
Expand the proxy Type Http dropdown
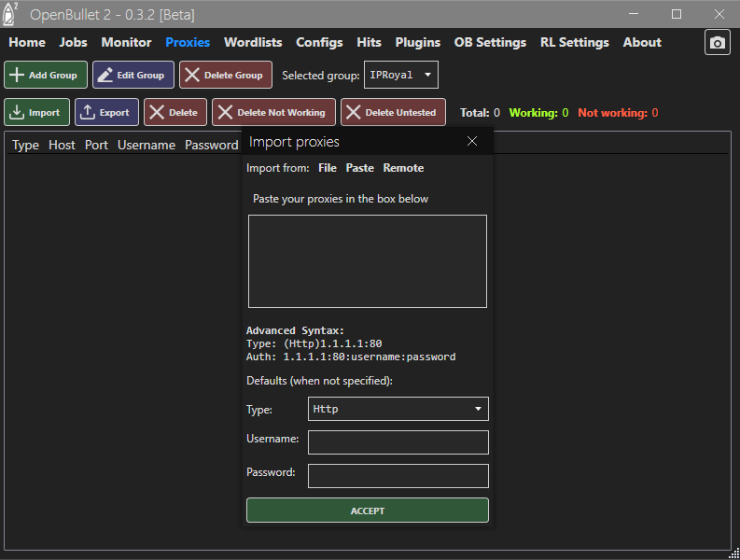click(398, 409)
